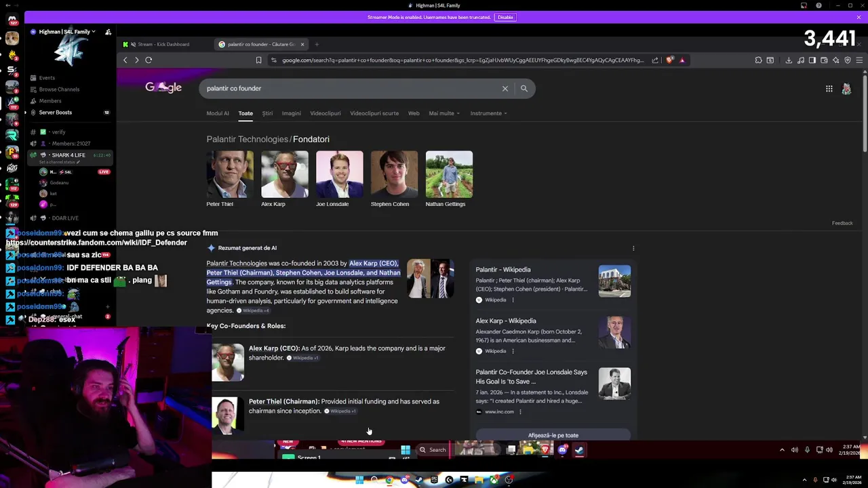Click the Feedback link
This screenshot has height=488, width=868.
coord(842,223)
